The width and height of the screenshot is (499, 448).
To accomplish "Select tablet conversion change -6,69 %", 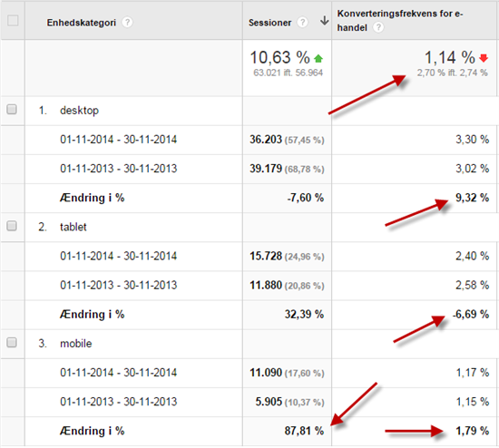I will 471,315.
